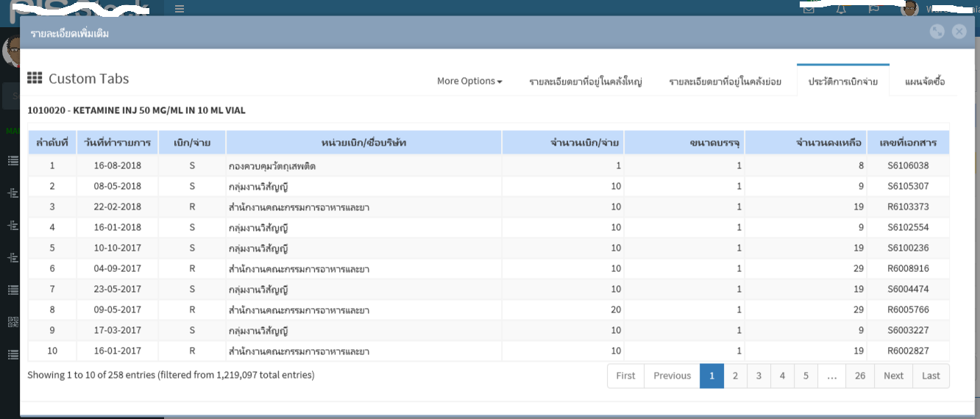
Task: Close the รายละเอียดเพิ่มเติม dialog
Action: [959, 32]
